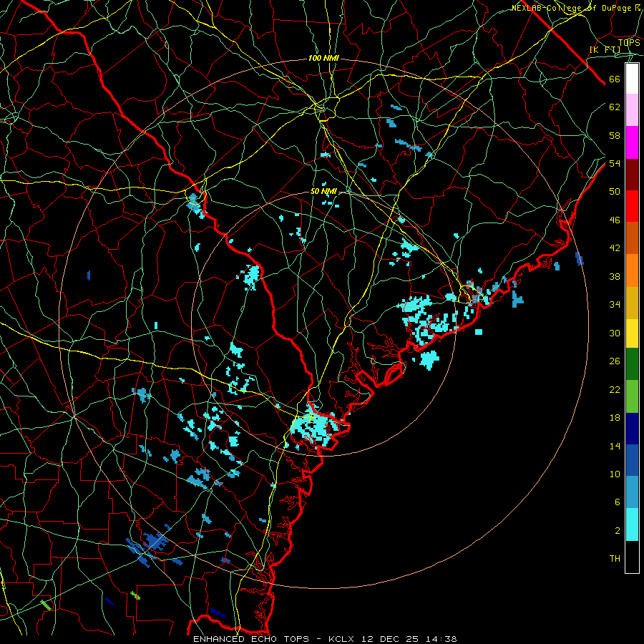This screenshot has width=644, height=644.
Task: Click the '42' legend value
Action: [x=615, y=248]
